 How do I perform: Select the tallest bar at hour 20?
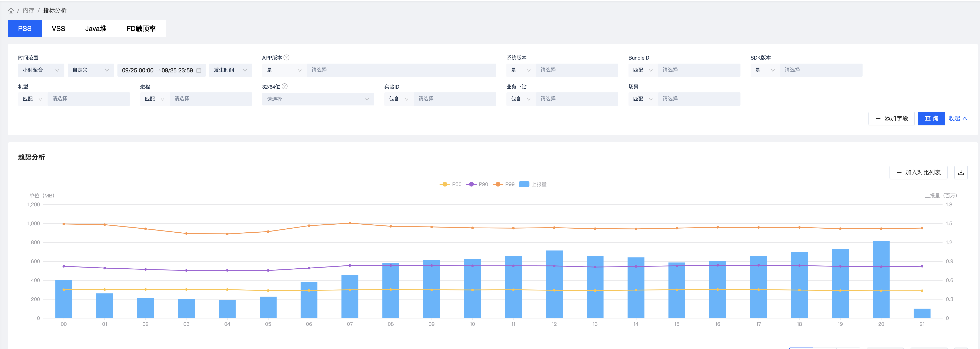pyautogui.click(x=881, y=279)
